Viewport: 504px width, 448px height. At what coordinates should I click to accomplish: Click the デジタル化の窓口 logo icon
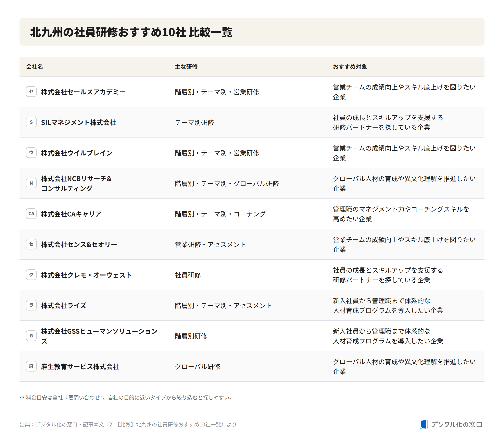coord(424,424)
